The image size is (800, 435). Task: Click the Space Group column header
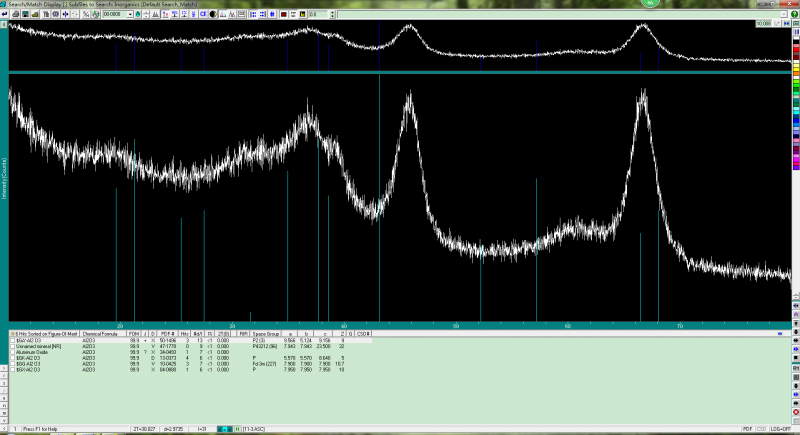pyautogui.click(x=265, y=333)
